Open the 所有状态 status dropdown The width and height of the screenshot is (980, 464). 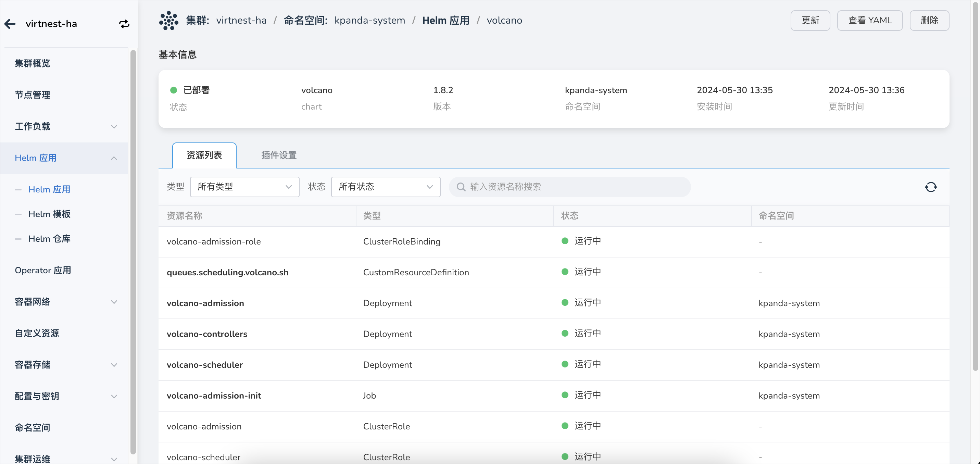386,187
